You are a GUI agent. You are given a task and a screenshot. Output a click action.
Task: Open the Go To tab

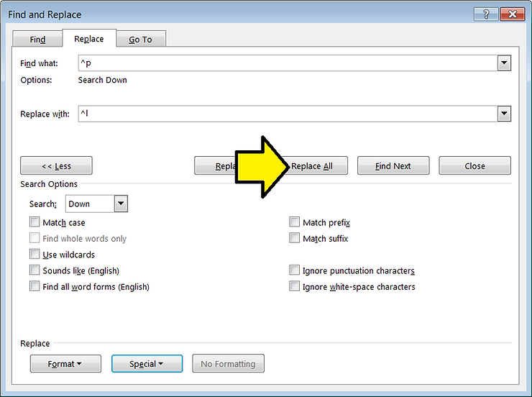coord(141,40)
